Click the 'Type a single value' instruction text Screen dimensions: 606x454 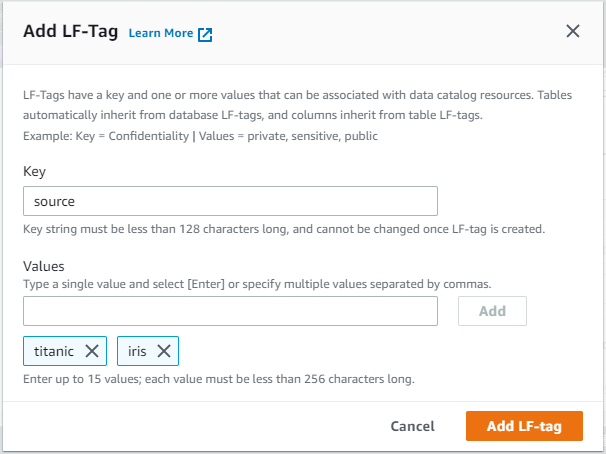click(255, 284)
